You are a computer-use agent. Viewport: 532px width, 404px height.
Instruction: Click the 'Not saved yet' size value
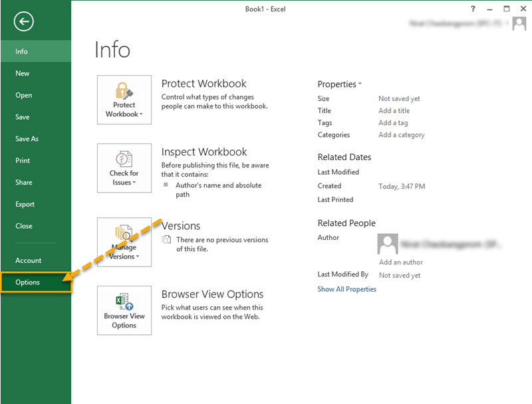click(x=399, y=98)
